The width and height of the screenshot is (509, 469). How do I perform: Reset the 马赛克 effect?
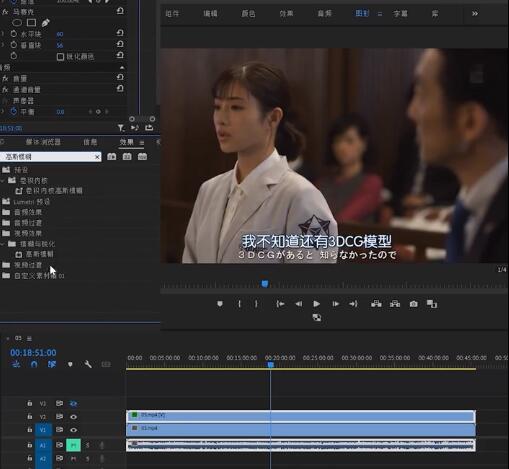[120, 11]
